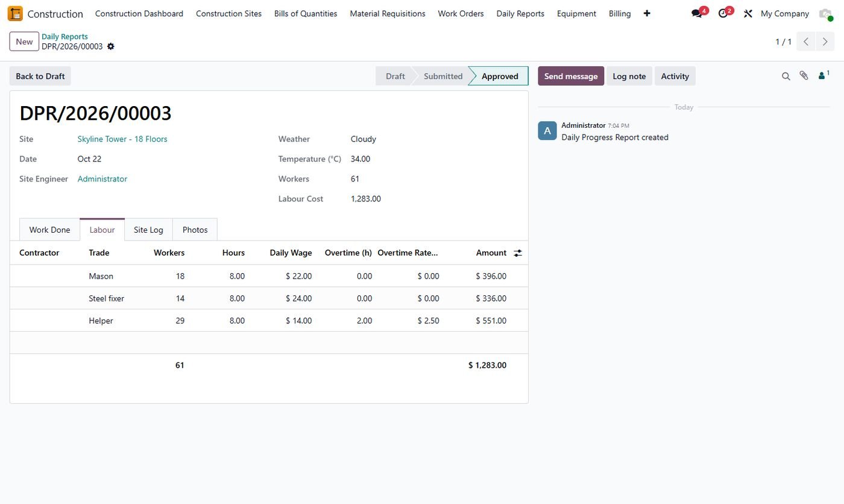844x504 pixels.
Task: Search messages in chatter
Action: tap(786, 76)
